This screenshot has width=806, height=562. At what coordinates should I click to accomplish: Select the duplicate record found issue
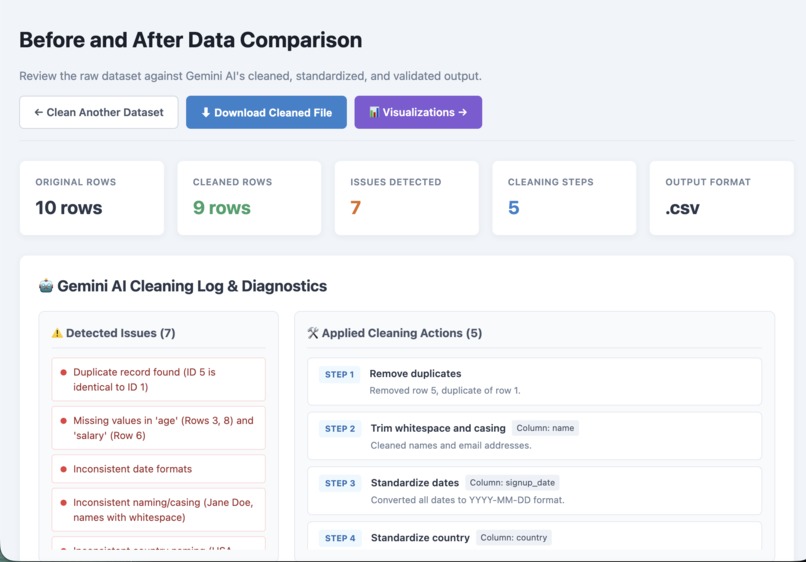(x=158, y=379)
